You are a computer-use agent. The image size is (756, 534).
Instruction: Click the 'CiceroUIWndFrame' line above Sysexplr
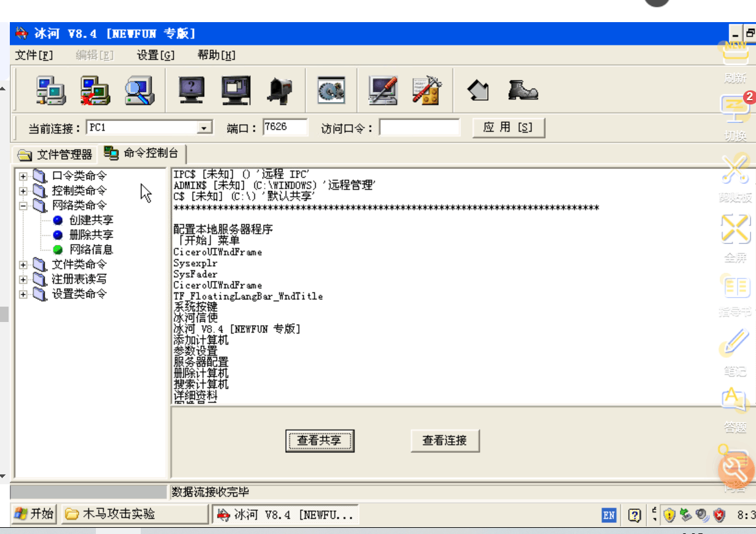click(218, 252)
